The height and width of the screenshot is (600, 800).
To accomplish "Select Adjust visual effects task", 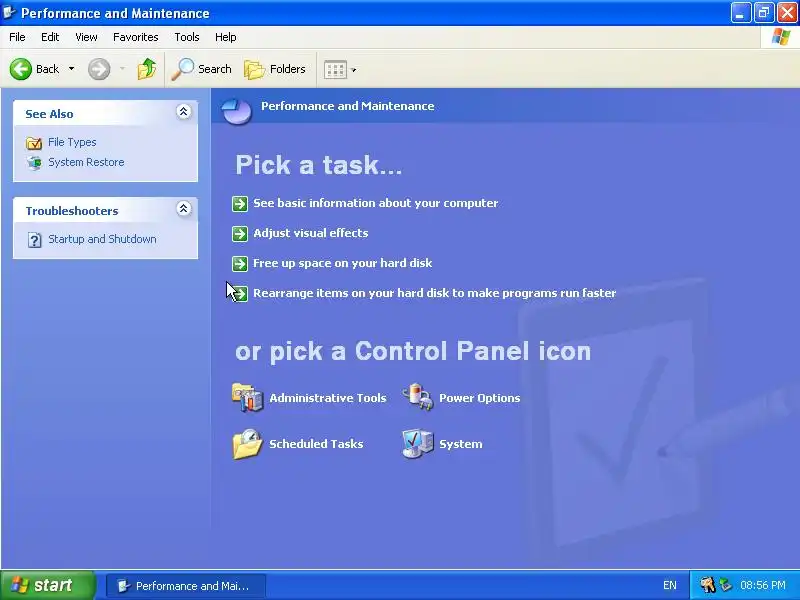I will [311, 233].
